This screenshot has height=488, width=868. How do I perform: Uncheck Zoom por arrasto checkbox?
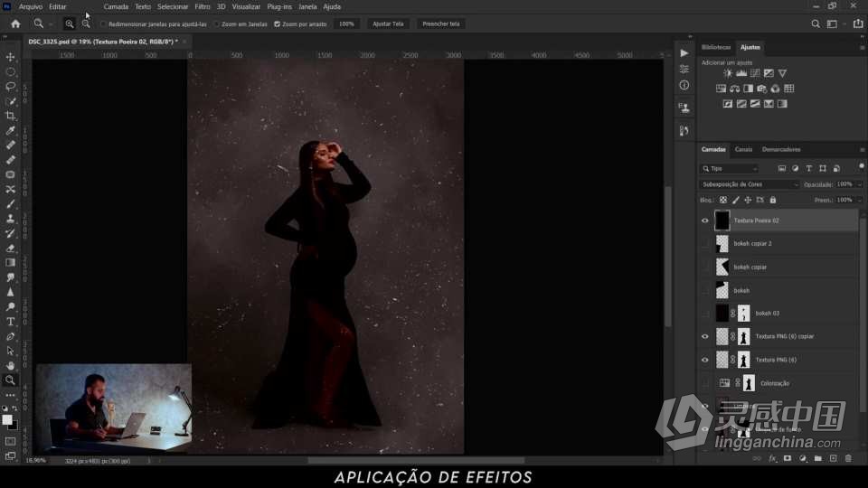(x=277, y=24)
